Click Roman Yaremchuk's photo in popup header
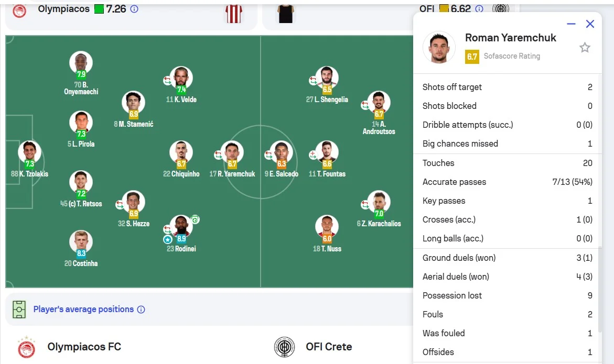The width and height of the screenshot is (614, 364). coord(439,47)
